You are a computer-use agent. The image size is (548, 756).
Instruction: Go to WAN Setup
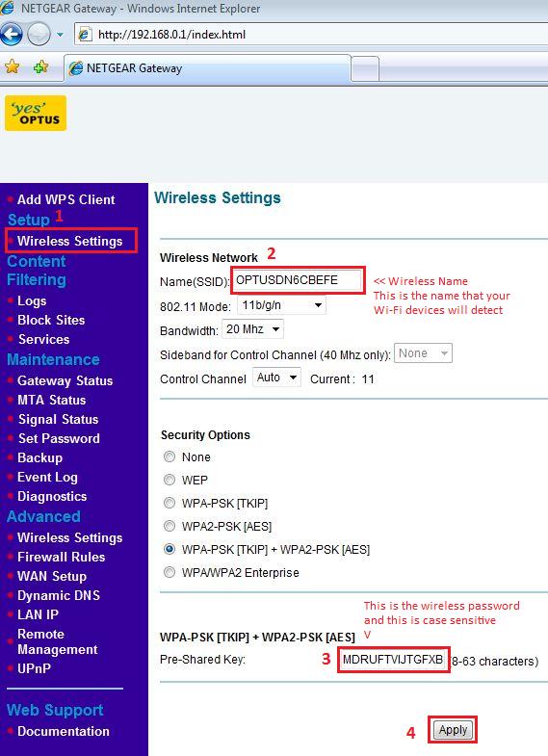click(52, 576)
